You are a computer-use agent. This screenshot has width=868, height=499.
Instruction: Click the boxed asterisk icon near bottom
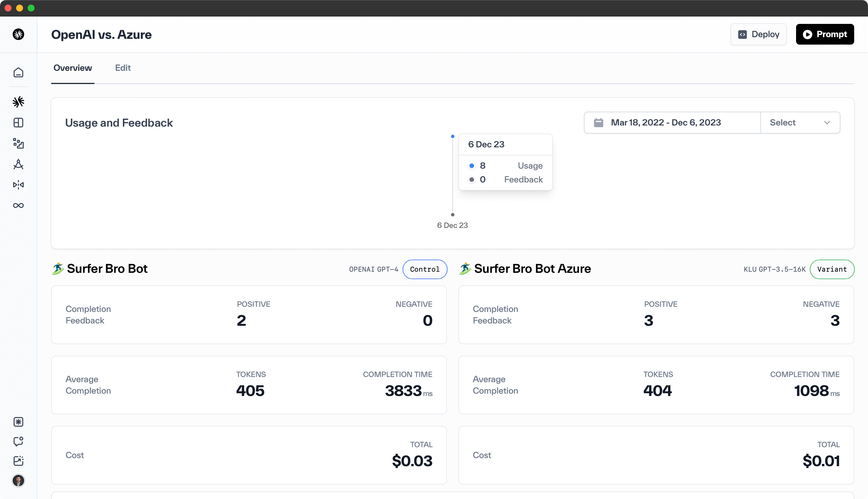coord(18,422)
